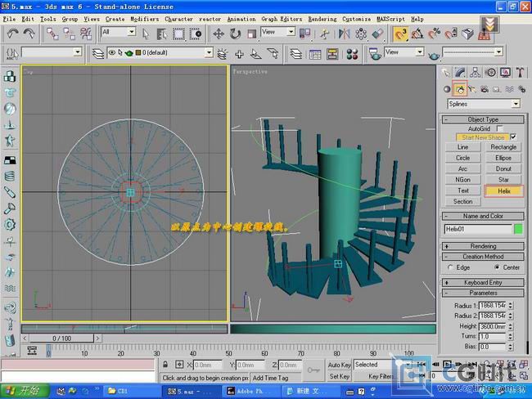Screen dimensions: 532x399
Task: Open the Named Selection Sets dropdown
Action: [x=78, y=52]
